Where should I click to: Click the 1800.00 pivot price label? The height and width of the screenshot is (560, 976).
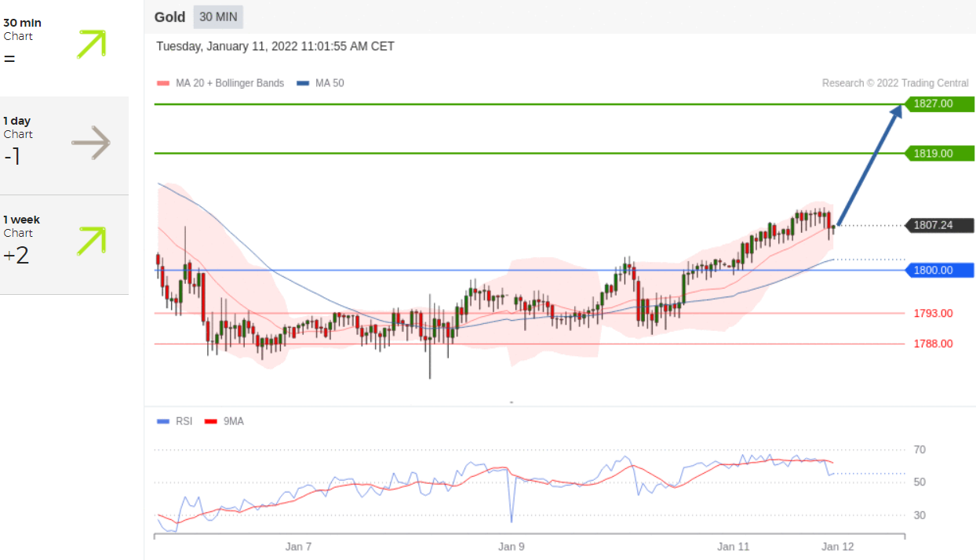coord(938,271)
